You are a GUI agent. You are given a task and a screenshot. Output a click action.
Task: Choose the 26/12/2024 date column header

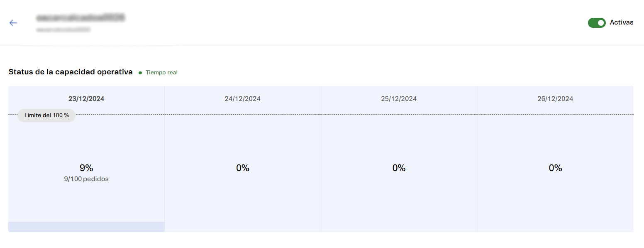(555, 99)
